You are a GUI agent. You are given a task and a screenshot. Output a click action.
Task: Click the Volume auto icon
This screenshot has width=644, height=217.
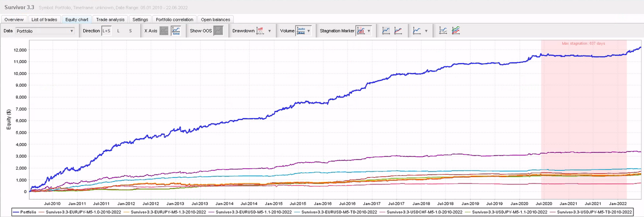coord(301,31)
